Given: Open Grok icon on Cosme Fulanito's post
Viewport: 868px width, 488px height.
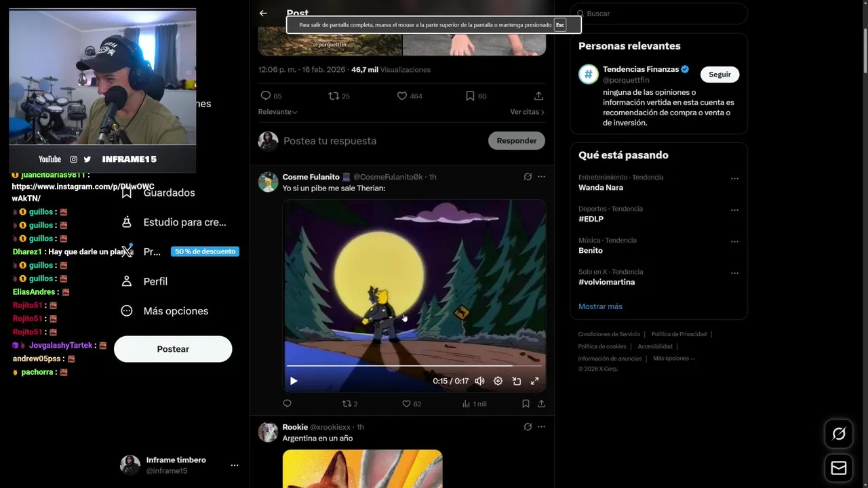Looking at the screenshot, I should (528, 177).
